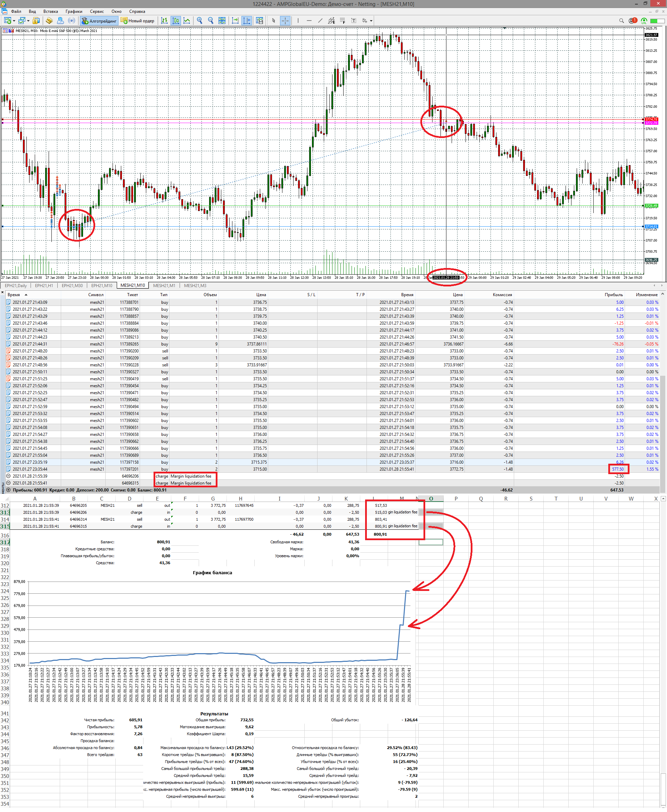Screen dimensions: 667x812
Task: Switch to bar chart view
Action: click(164, 21)
